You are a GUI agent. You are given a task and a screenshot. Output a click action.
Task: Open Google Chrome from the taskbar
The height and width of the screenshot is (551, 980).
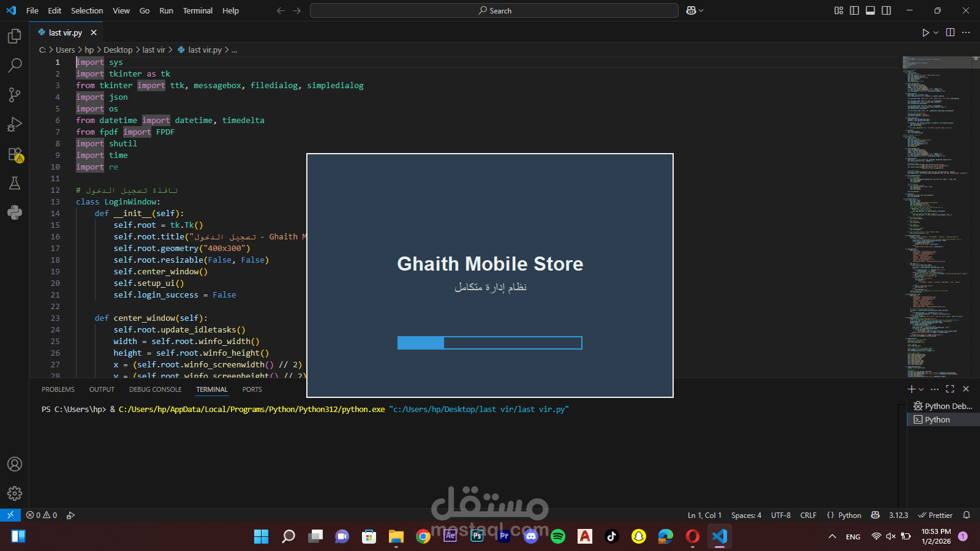point(423,536)
